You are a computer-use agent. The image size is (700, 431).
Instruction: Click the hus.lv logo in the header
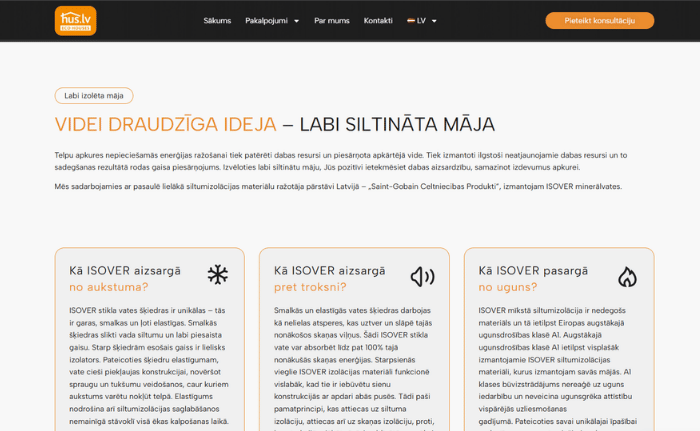[75, 21]
